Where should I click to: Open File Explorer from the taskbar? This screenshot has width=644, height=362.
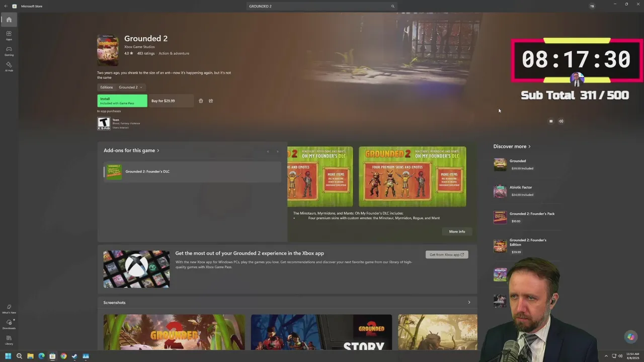pyautogui.click(x=30, y=356)
